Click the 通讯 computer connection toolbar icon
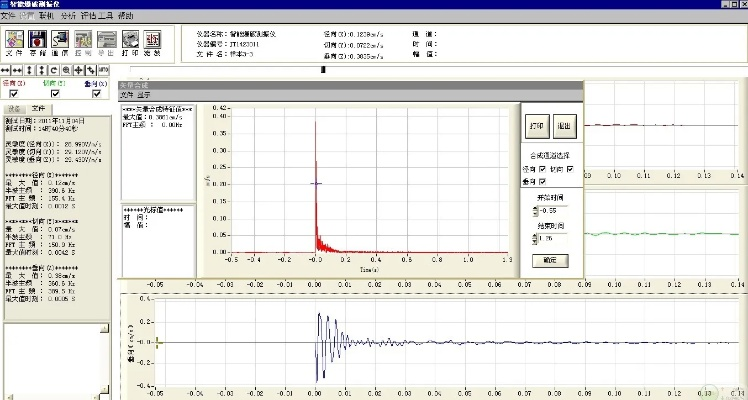Image resolution: width=748 pixels, height=400 pixels. [x=62, y=41]
